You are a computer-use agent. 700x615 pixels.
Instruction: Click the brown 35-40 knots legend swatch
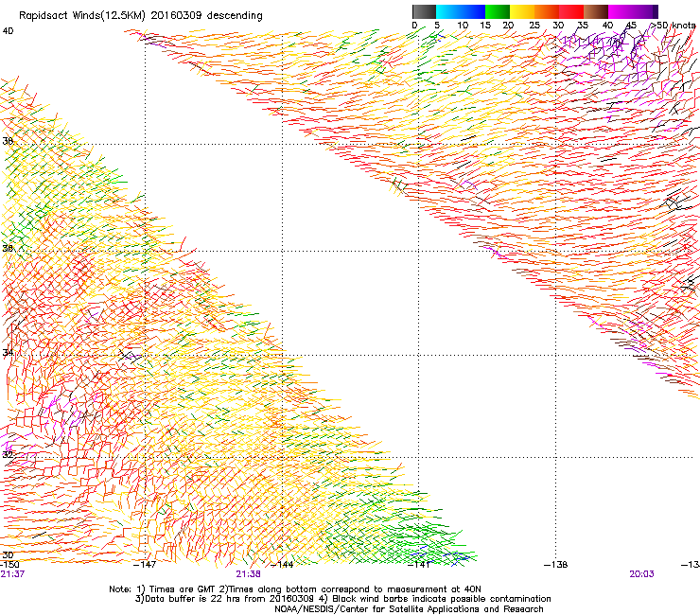pyautogui.click(x=596, y=11)
